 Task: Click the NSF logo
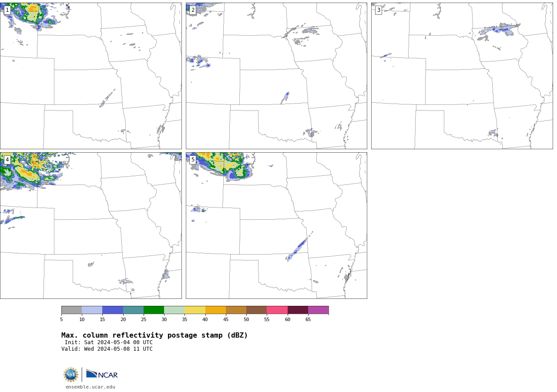pyautogui.click(x=71, y=375)
